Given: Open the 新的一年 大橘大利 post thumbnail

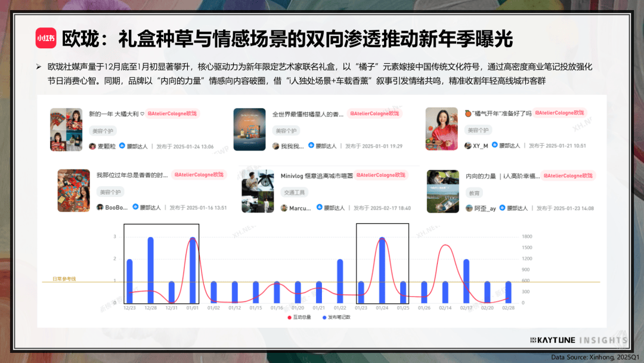Looking at the screenshot, I should click(66, 130).
